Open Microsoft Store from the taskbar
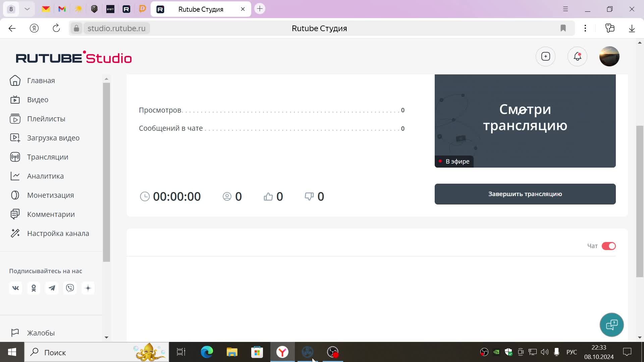The height and width of the screenshot is (362, 644). (x=257, y=352)
